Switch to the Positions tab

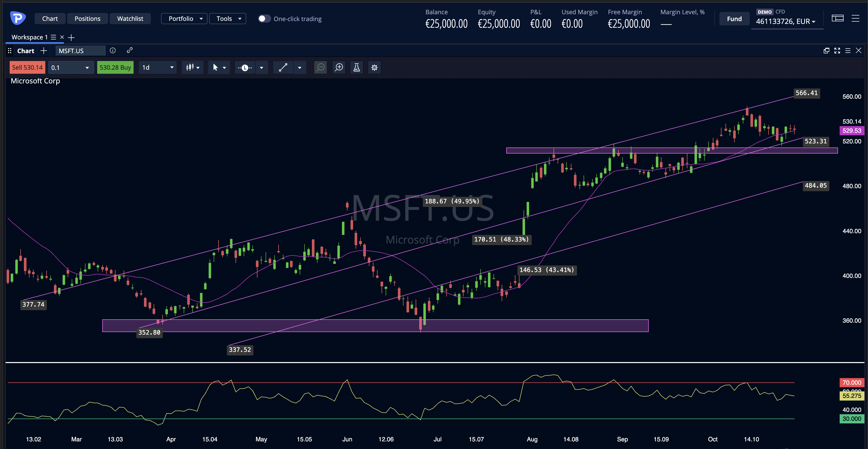coord(87,19)
